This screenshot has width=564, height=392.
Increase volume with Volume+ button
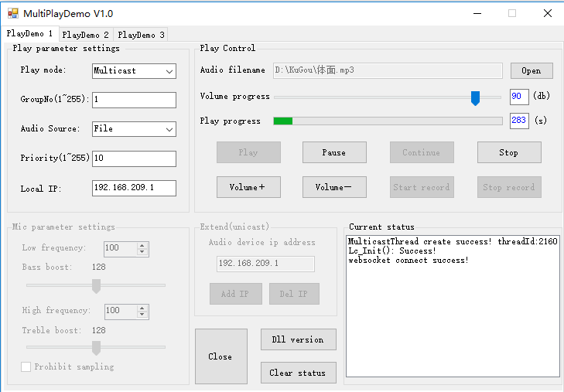(x=248, y=187)
